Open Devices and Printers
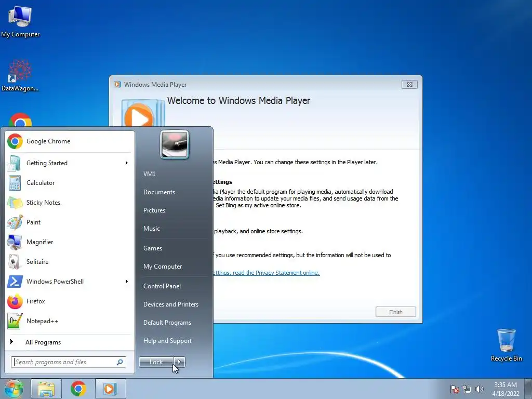This screenshot has height=399, width=532. coord(170,304)
